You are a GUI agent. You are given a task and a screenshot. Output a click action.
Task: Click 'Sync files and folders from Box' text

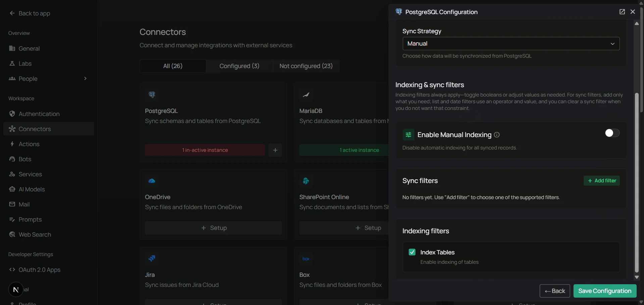[341, 285]
